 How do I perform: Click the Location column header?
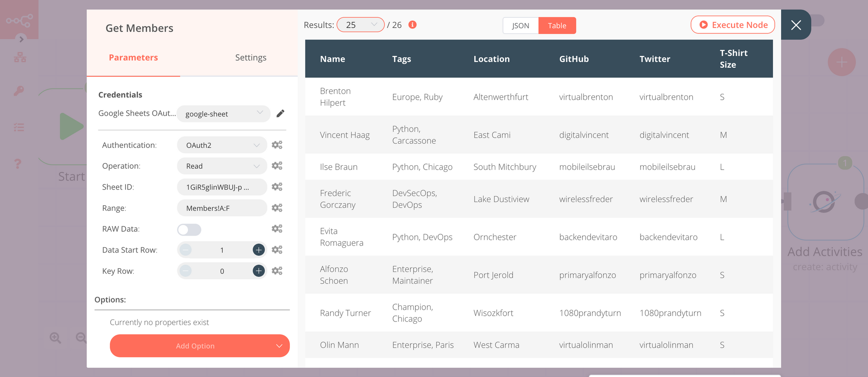point(491,59)
